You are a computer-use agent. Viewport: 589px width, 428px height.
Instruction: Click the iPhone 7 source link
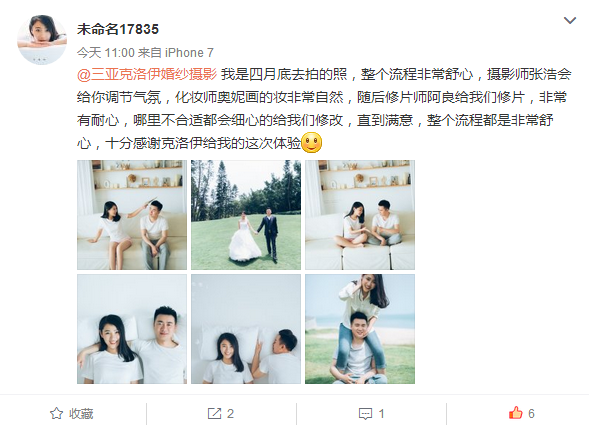point(189,53)
